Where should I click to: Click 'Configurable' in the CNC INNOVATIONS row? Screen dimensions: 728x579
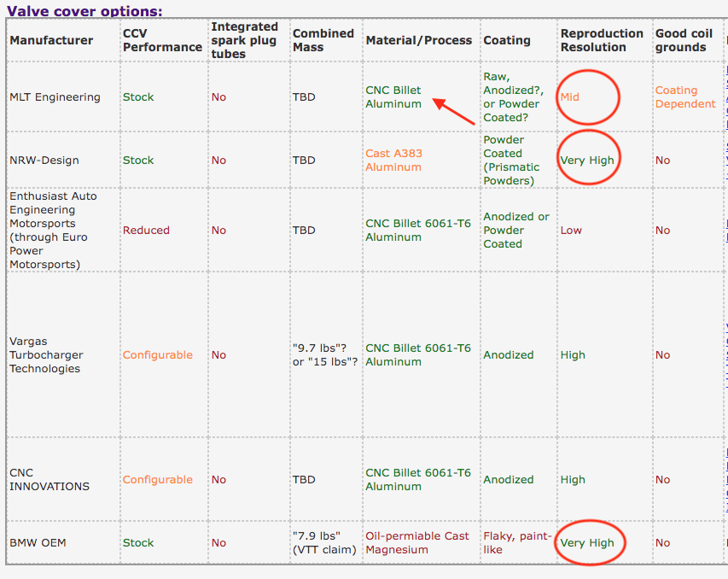click(157, 480)
